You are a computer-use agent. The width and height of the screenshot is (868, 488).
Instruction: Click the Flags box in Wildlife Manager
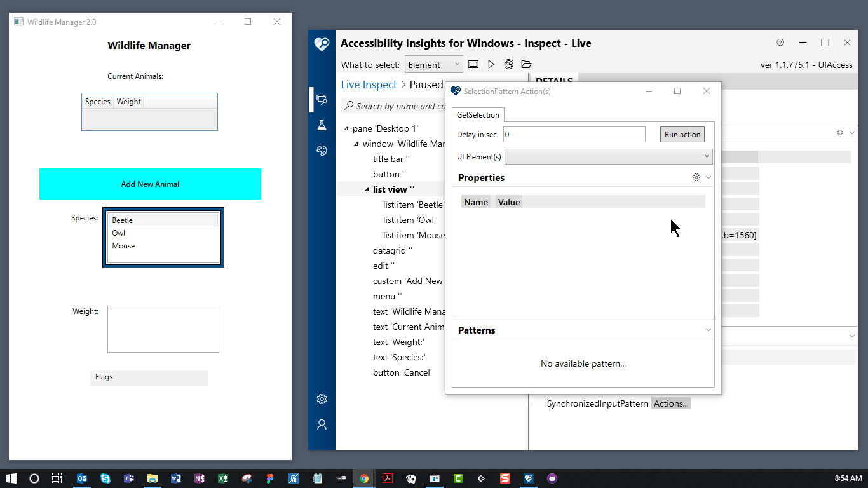tap(149, 378)
